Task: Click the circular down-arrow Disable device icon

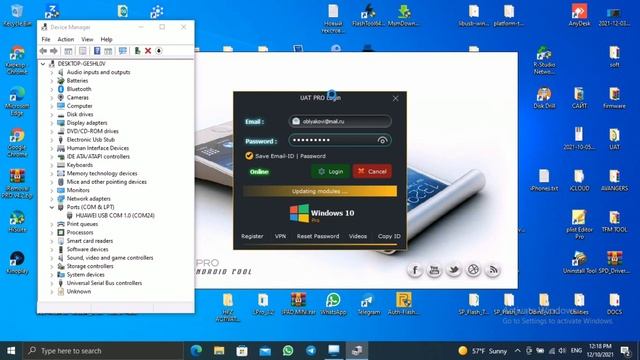Action: coord(159,51)
